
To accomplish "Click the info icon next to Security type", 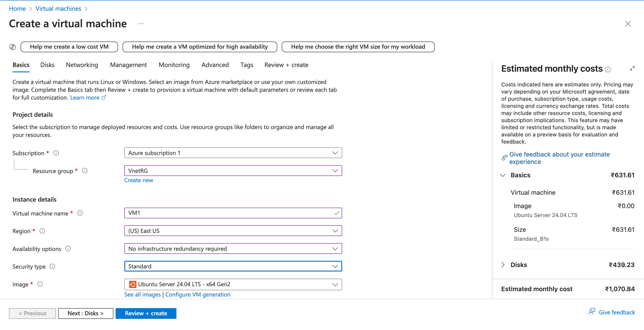I will pos(53,266).
